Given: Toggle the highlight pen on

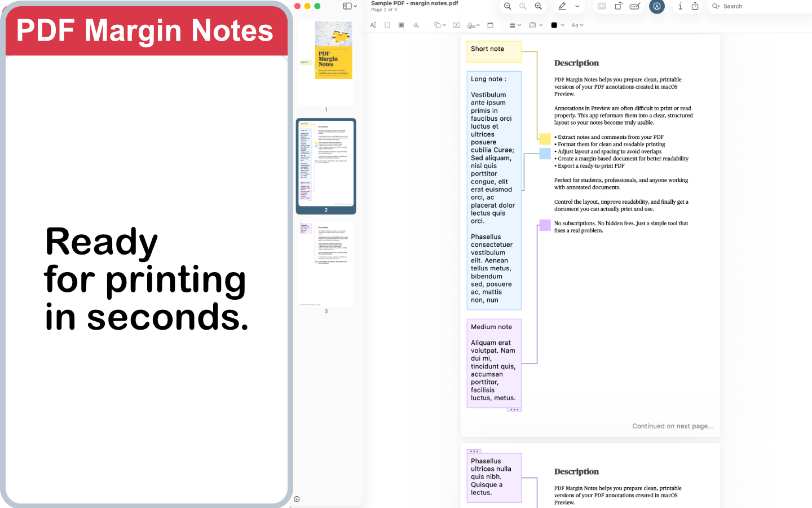Looking at the screenshot, I should (x=561, y=6).
